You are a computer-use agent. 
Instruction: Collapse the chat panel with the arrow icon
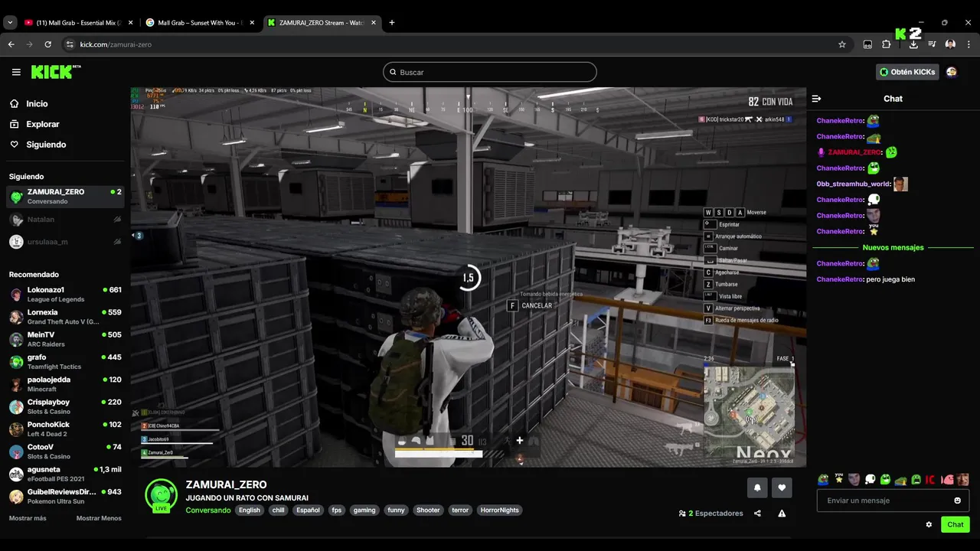[x=816, y=99]
